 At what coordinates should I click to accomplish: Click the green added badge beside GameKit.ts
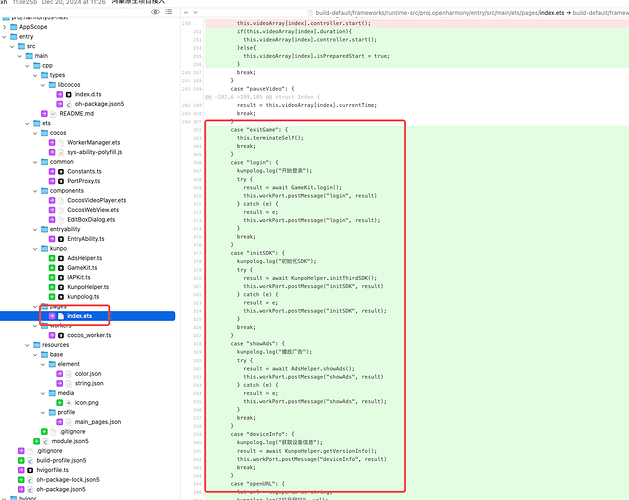[x=52, y=268]
